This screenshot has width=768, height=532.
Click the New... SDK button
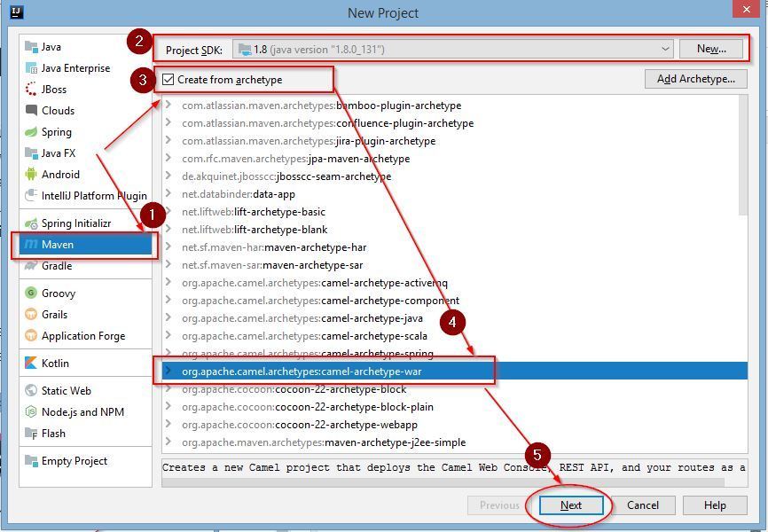(x=711, y=49)
